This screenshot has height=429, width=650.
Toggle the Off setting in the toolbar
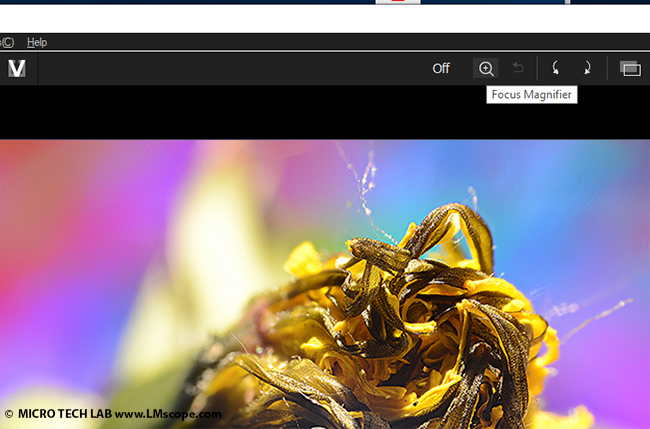click(441, 68)
